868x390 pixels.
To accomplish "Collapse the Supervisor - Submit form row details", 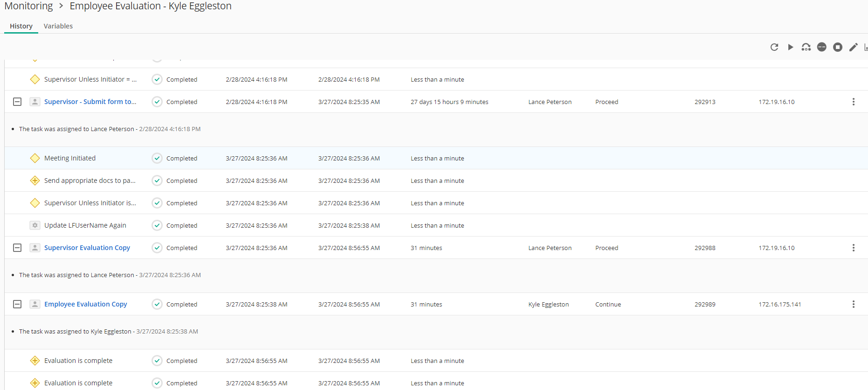I will coord(17,102).
